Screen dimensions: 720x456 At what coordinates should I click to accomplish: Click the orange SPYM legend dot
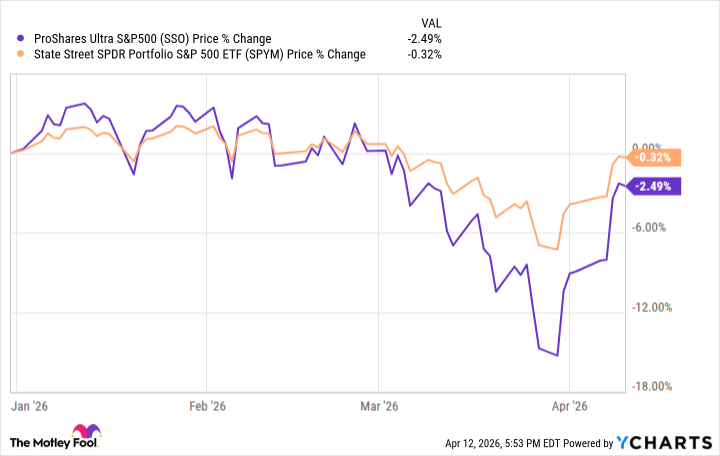(x=20, y=54)
